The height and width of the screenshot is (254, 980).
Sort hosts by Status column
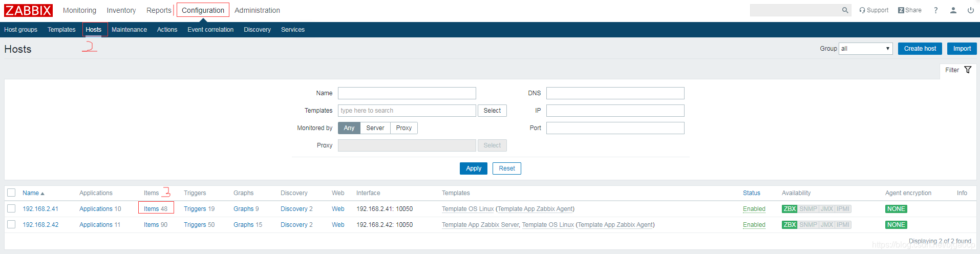coord(751,193)
